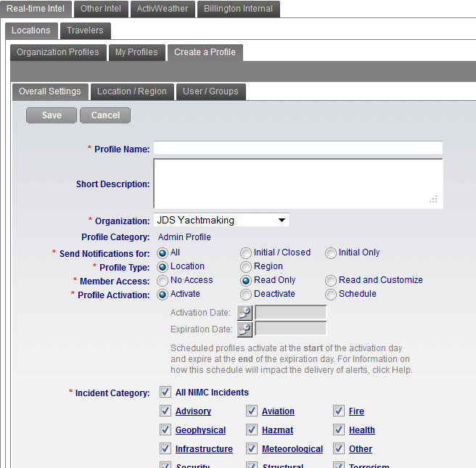Screen dimensions: 476x468
Task: Go to the ActivWeather tab
Action: click(x=164, y=9)
